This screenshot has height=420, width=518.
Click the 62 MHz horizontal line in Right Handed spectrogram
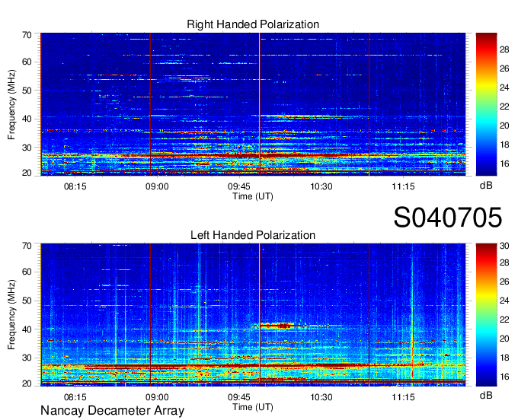[x=283, y=55]
